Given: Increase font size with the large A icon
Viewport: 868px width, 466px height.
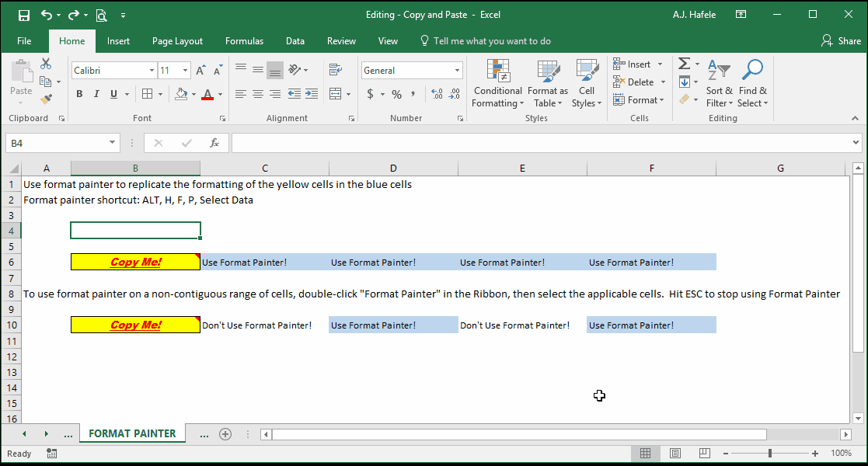Looking at the screenshot, I should pos(201,70).
